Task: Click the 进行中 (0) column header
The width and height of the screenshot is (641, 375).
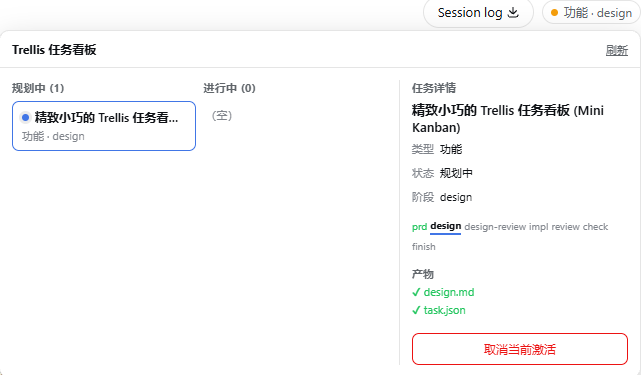Action: [229, 88]
